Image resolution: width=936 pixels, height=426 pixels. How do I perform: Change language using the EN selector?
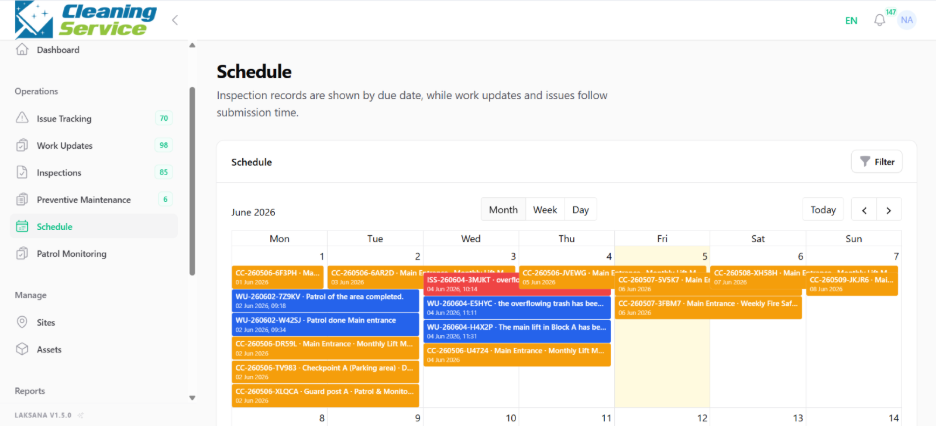(x=851, y=20)
